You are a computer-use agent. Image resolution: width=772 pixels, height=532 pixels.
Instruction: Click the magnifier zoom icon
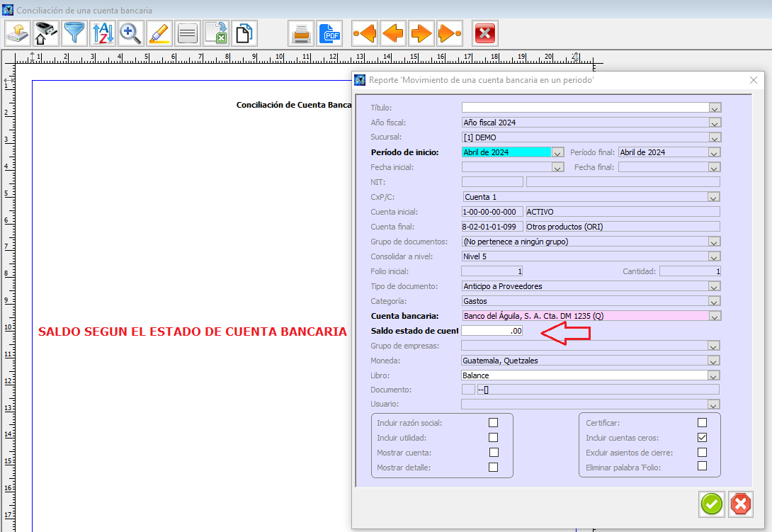pos(130,33)
